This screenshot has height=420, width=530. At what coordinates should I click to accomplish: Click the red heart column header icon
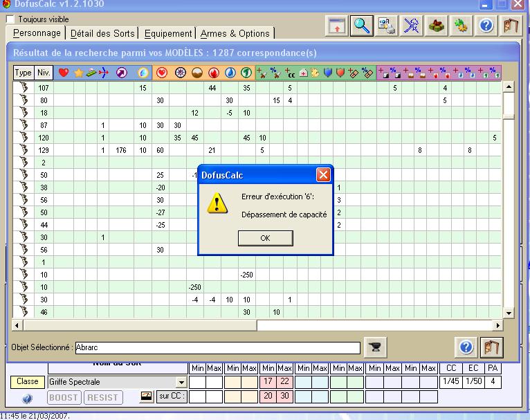[x=64, y=73]
